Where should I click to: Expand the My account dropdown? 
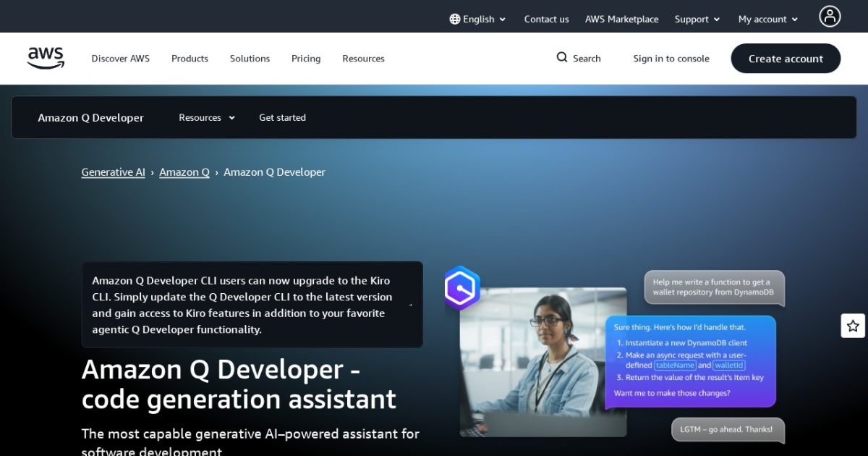coord(767,19)
